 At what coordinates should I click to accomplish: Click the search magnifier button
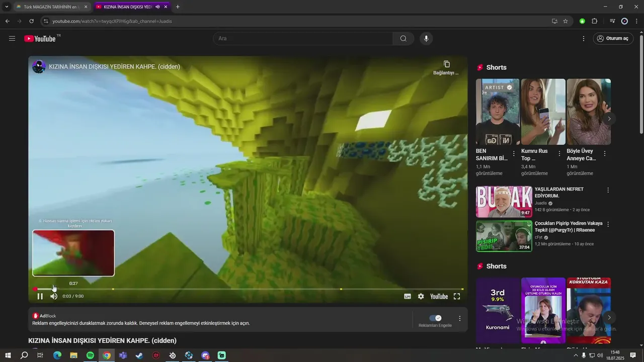(x=404, y=39)
